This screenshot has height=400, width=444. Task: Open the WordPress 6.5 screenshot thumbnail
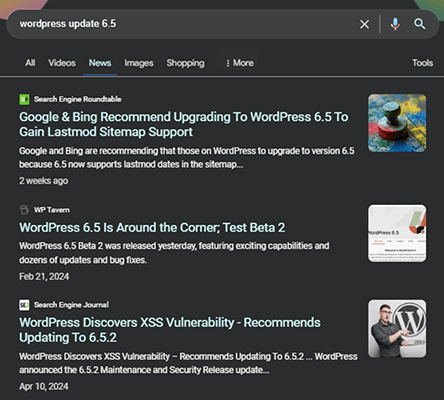(397, 233)
